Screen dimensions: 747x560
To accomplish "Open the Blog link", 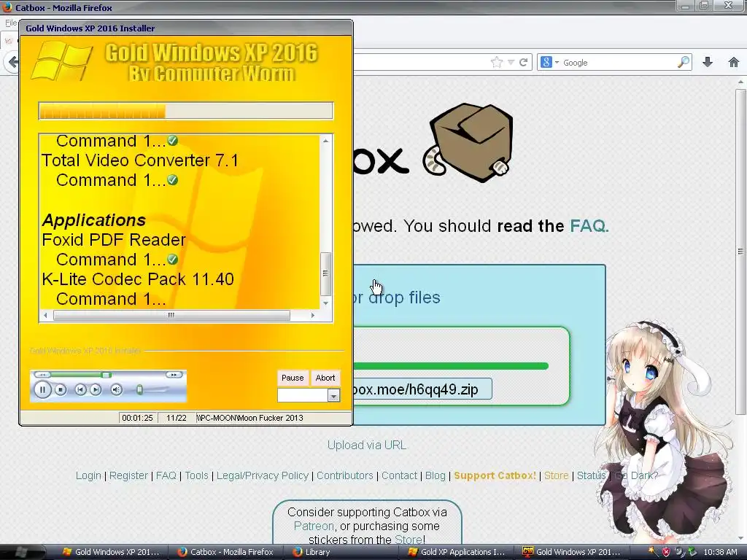I will point(435,475).
